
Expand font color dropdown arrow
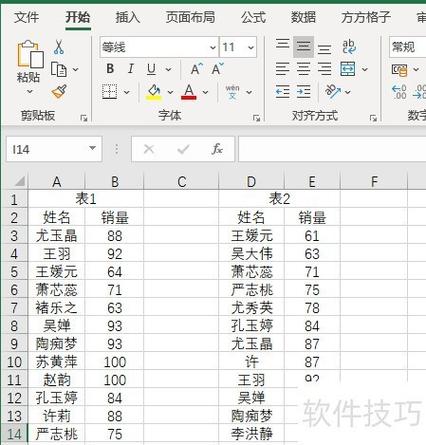point(205,92)
